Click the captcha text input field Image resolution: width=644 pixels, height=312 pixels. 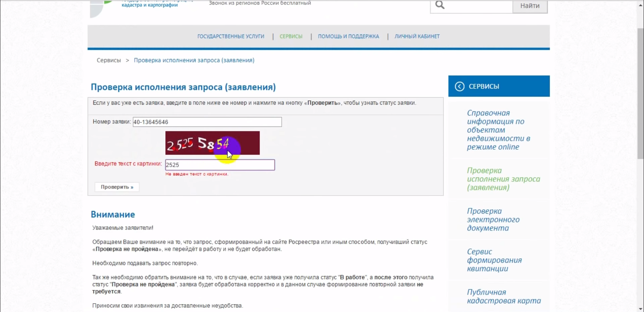click(220, 165)
